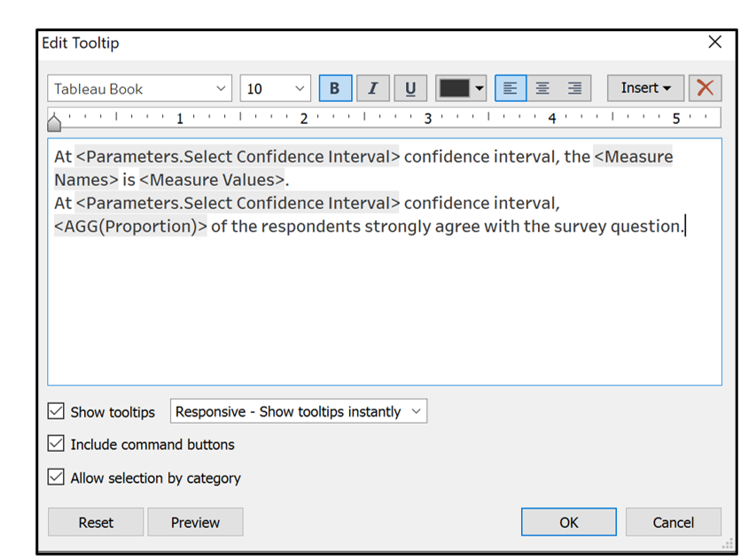Open the Insert field menu
The image size is (756, 560).
645,89
